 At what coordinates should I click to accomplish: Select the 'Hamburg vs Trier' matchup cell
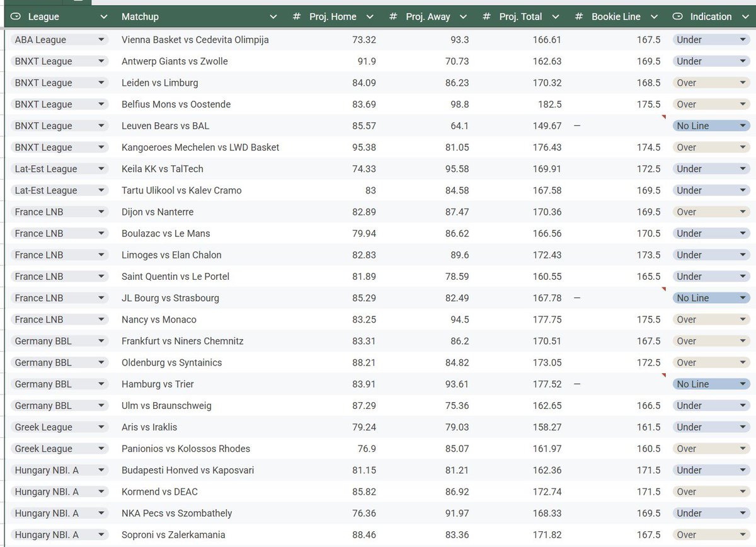coord(157,384)
